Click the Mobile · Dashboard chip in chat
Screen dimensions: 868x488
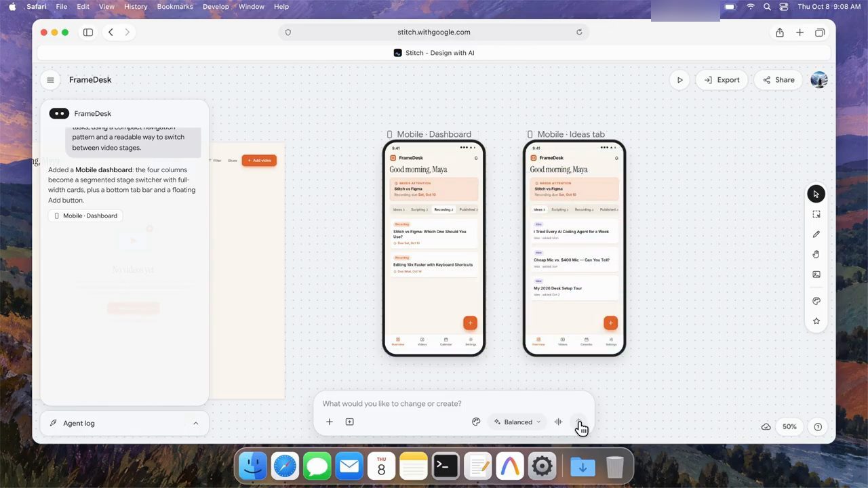pos(85,216)
